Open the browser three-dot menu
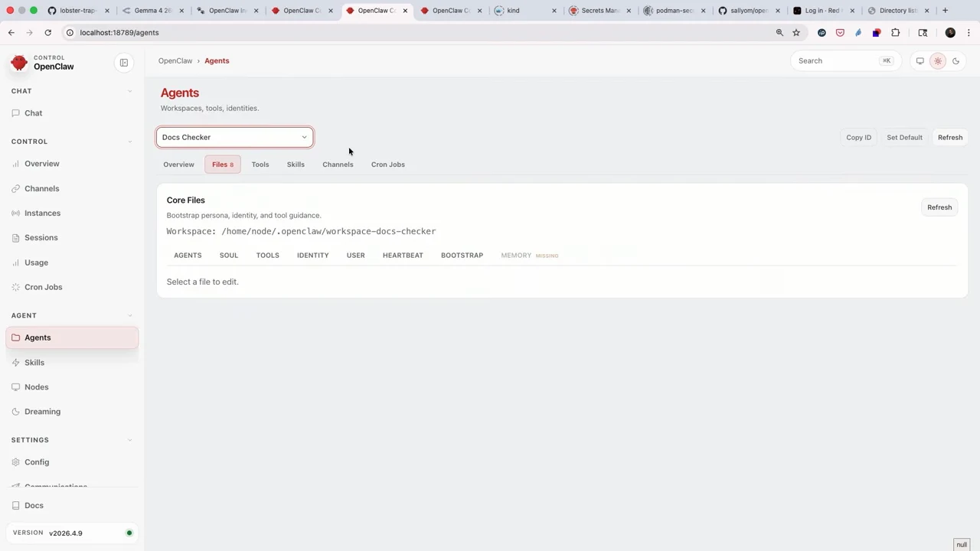Screen dimensions: 980x551 point(969,33)
